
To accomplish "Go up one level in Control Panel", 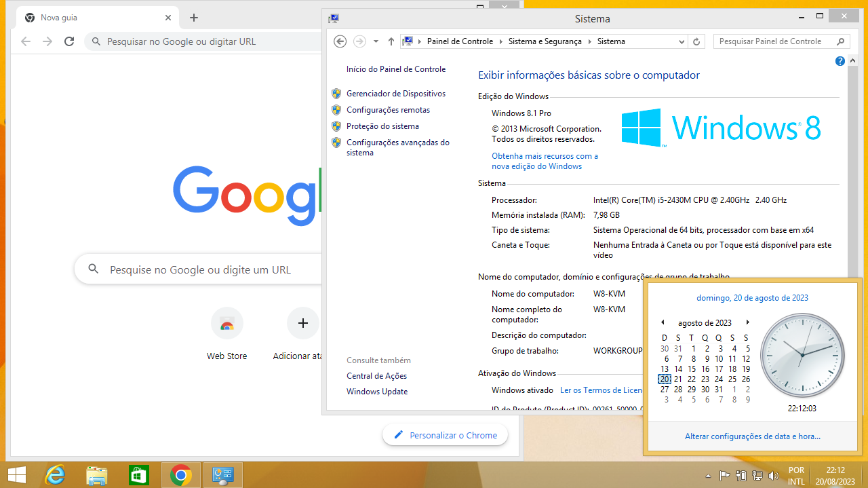I will click(x=391, y=41).
